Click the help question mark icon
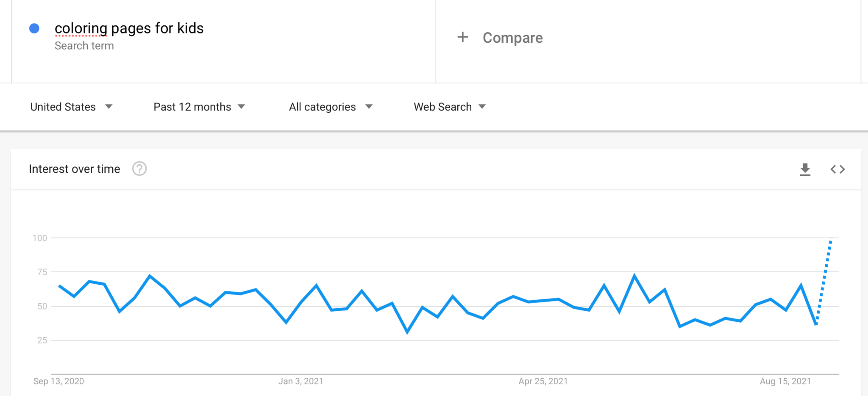The image size is (868, 396). (139, 169)
